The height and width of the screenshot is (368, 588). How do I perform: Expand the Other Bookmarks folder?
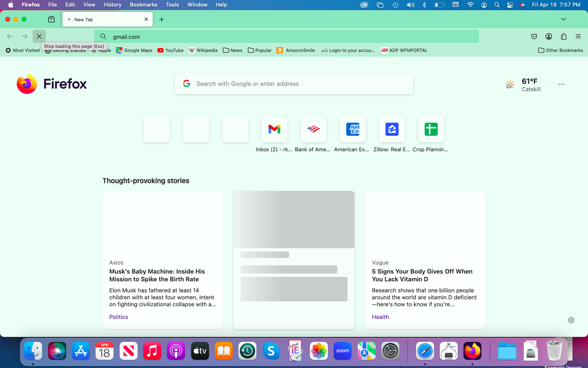coord(561,50)
